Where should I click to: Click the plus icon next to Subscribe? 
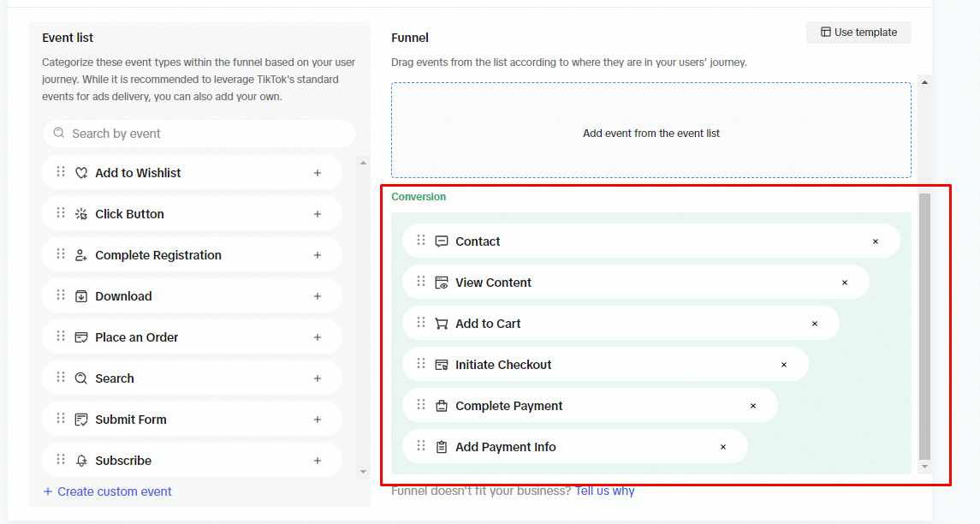click(x=318, y=461)
